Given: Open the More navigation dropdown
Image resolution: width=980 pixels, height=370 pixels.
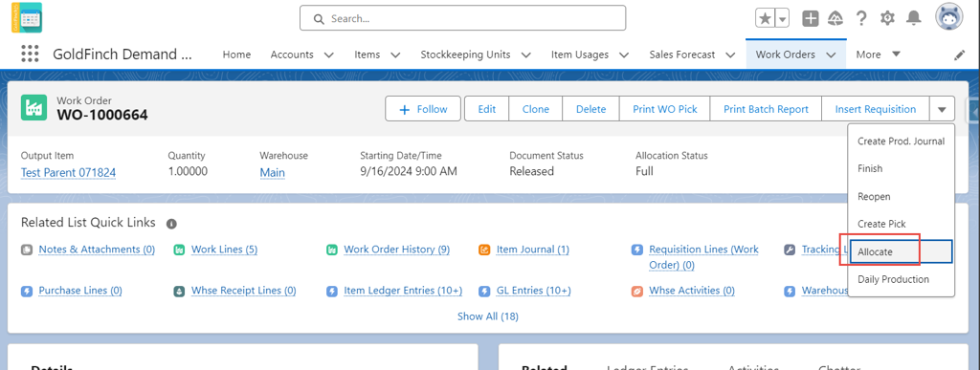Looking at the screenshot, I should pos(879,54).
